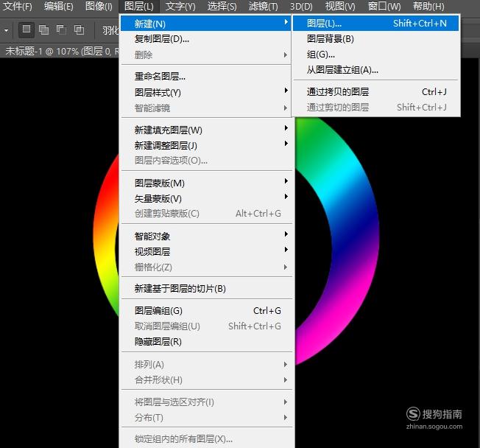480x448 pixels.
Task: Open the 图像(I) menu
Action: [x=99, y=6]
